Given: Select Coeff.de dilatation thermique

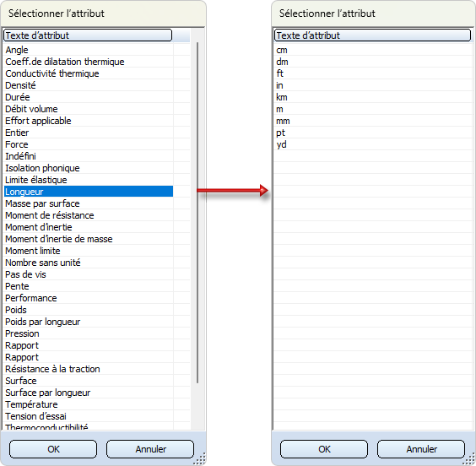Looking at the screenshot, I should [89, 62].
